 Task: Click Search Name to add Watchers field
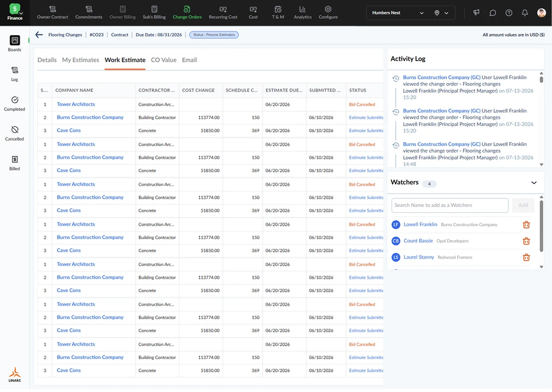[450, 205]
